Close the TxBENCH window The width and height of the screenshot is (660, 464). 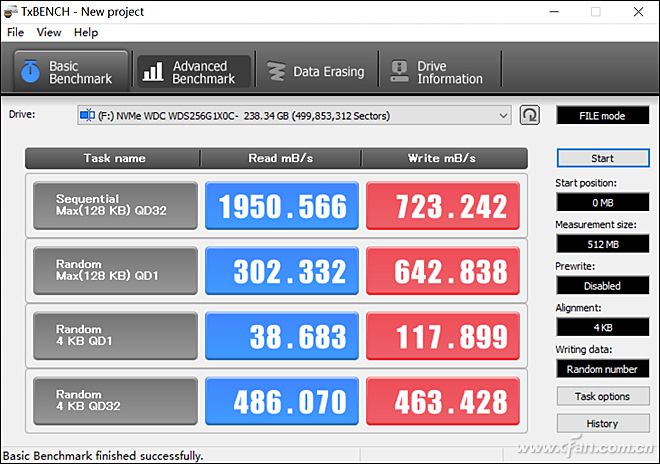[639, 12]
